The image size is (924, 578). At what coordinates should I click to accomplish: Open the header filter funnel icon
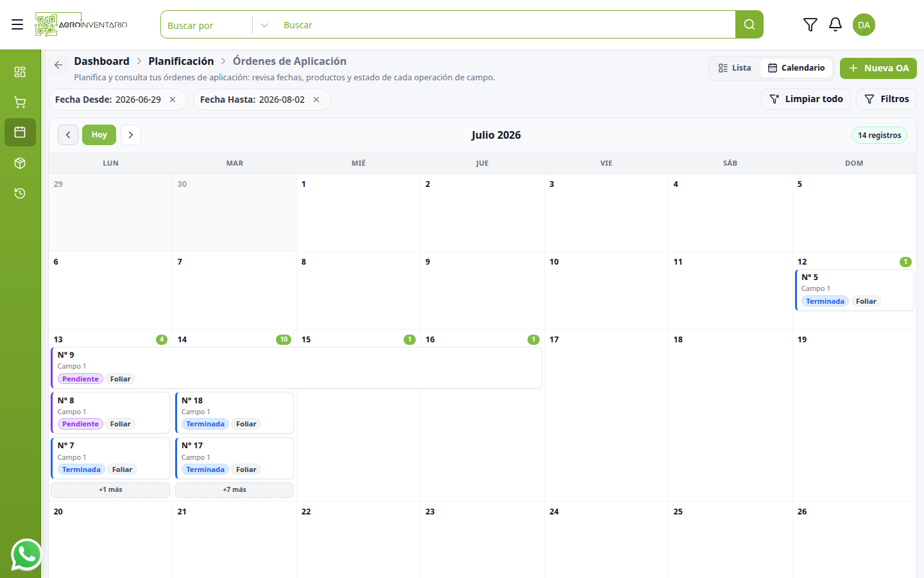pyautogui.click(x=810, y=24)
